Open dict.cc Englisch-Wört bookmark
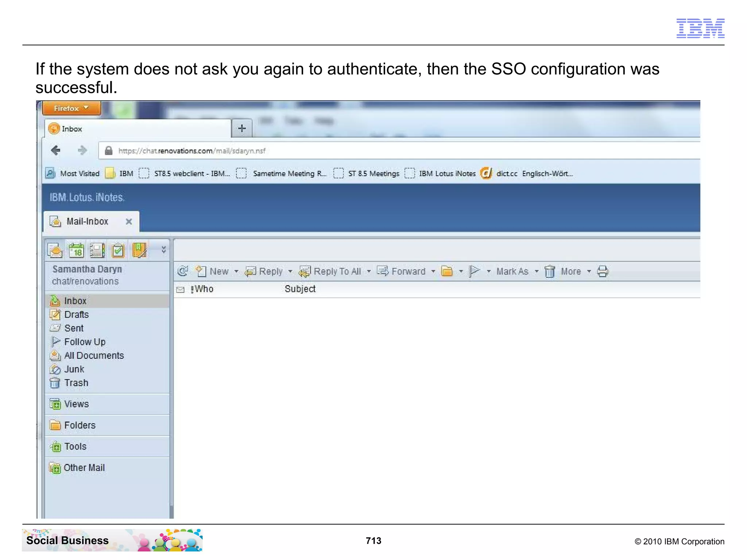747x560 pixels. point(527,174)
